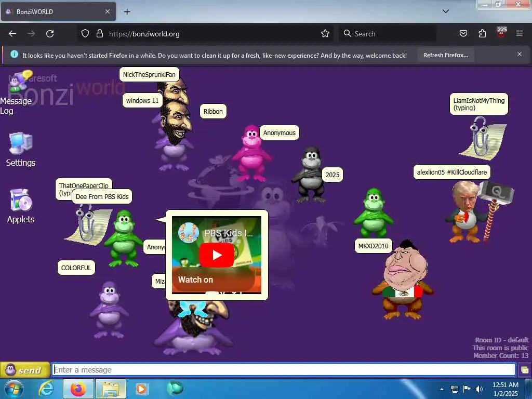Open the Windows Start menu
Image resolution: width=532 pixels, height=399 pixels.
(x=14, y=389)
